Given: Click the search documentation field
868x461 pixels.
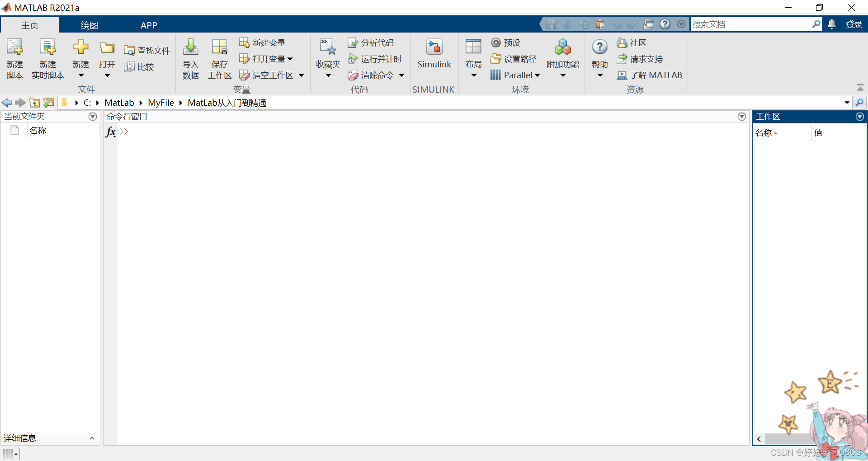Looking at the screenshot, I should tap(750, 24).
